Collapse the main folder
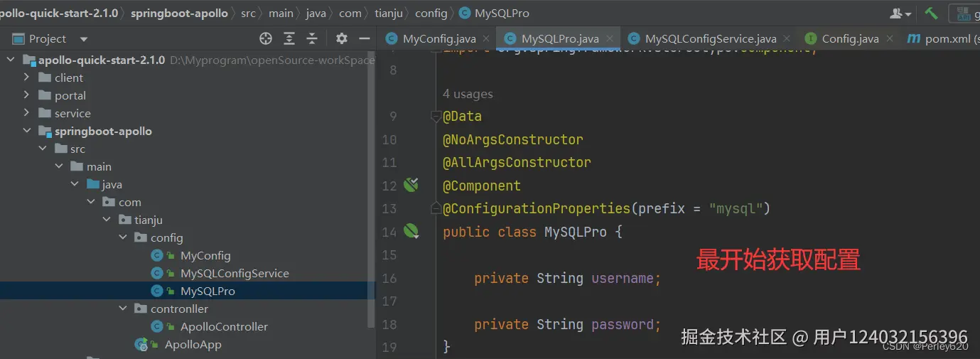This screenshot has width=980, height=359. click(59, 166)
